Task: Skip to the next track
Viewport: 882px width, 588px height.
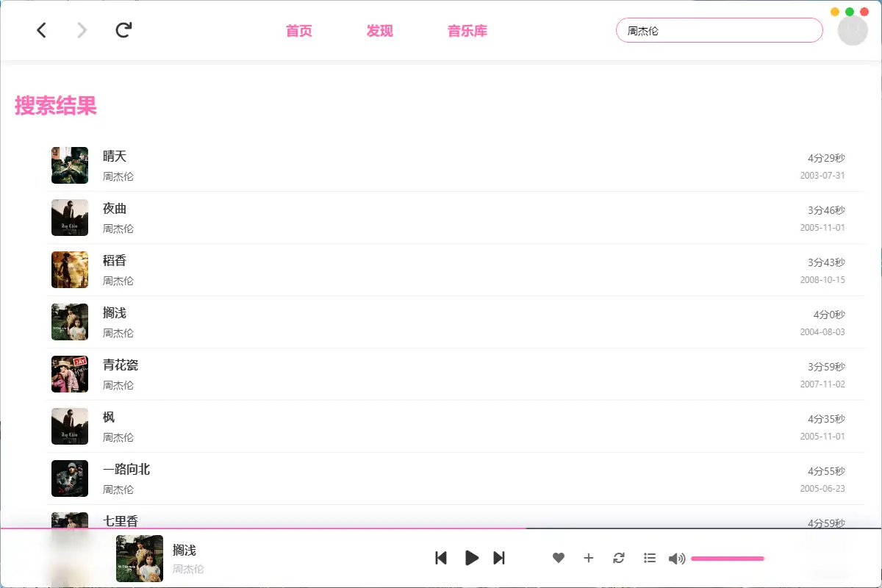Action: (x=499, y=558)
